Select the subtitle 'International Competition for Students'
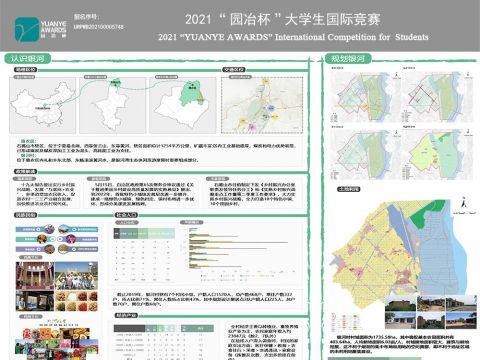 click(x=352, y=37)
